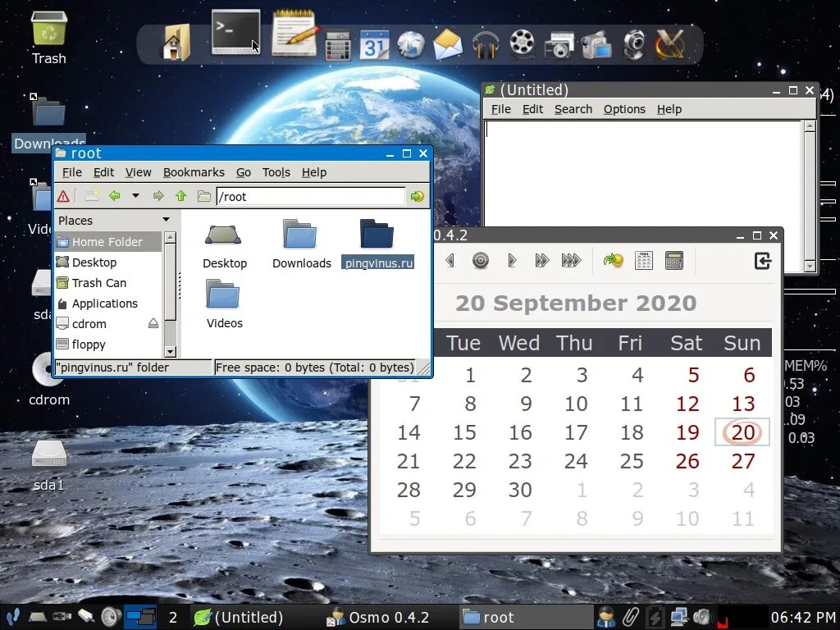Open the film reel video player in the dock
This screenshot has width=840, height=630.
[523, 44]
